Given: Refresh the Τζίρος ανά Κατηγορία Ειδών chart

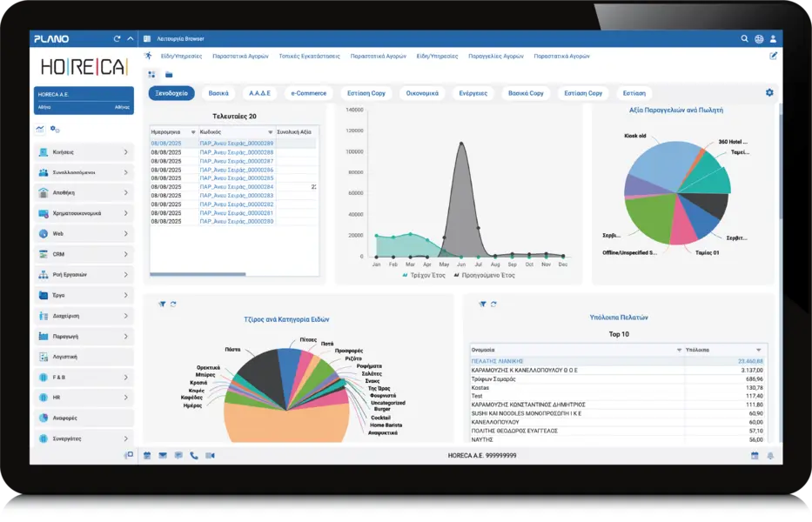Looking at the screenshot, I should [x=173, y=304].
